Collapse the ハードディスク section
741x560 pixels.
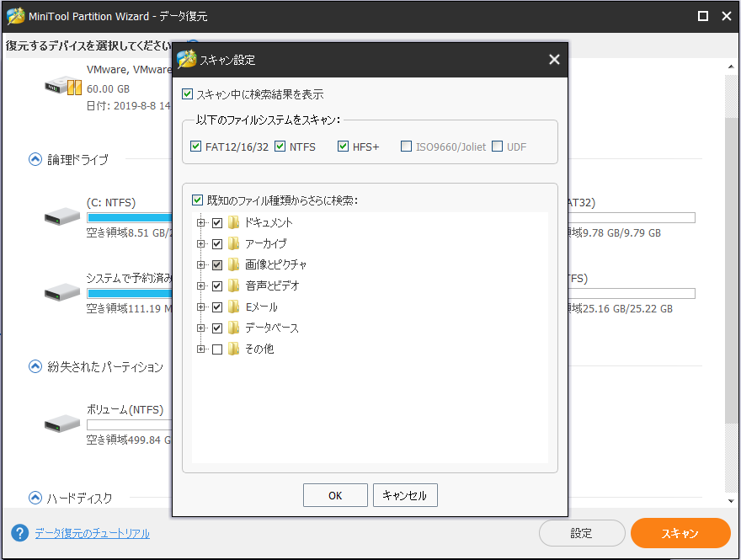pos(35,497)
